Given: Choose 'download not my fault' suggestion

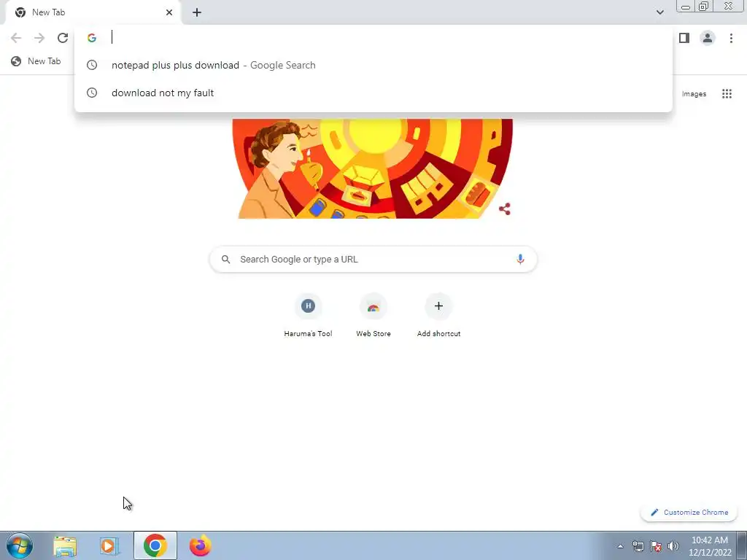Looking at the screenshot, I should (x=373, y=93).
